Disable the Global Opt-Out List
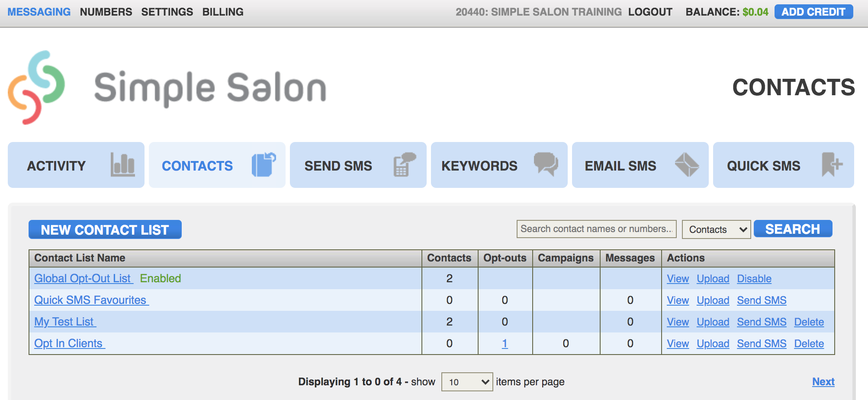The height and width of the screenshot is (400, 868). (x=754, y=278)
